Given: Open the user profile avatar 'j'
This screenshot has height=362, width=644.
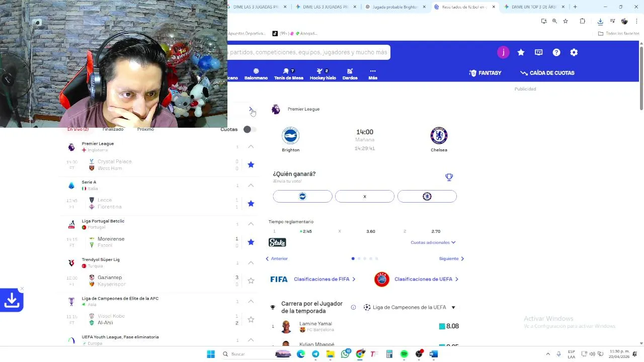Looking at the screenshot, I should pos(503,52).
